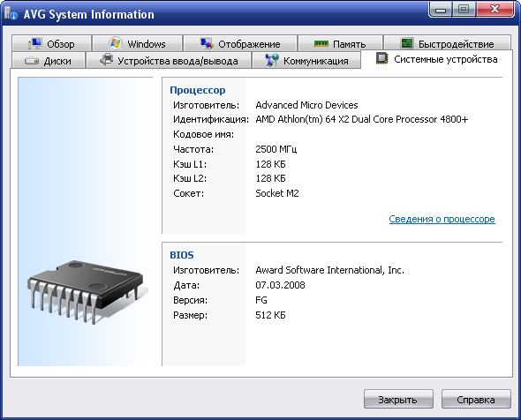Click the Сокет label
Screen dimensions: 521x420
188,193
